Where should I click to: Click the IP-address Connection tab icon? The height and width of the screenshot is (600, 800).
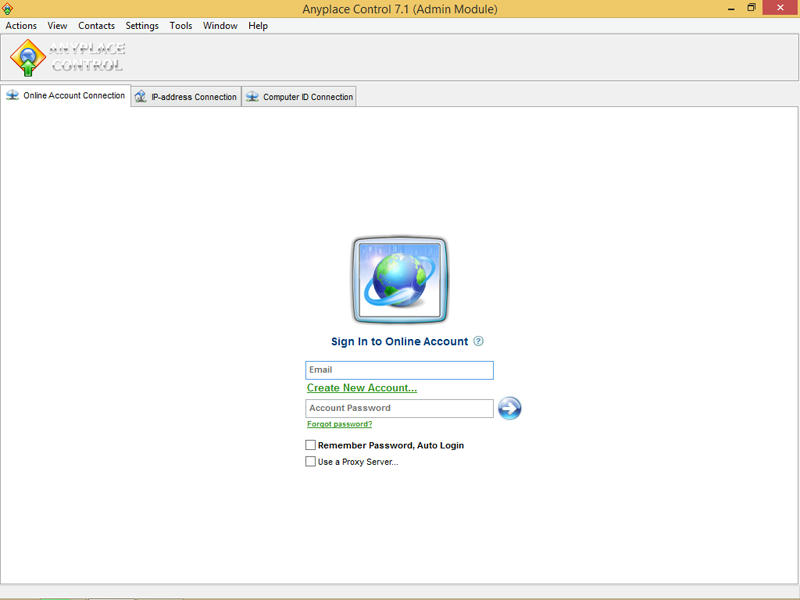140,96
